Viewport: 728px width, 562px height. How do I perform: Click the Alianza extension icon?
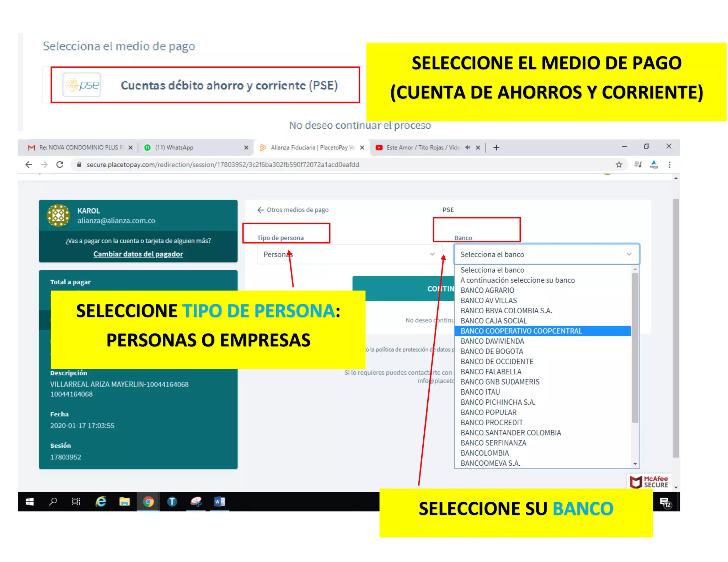click(x=654, y=164)
